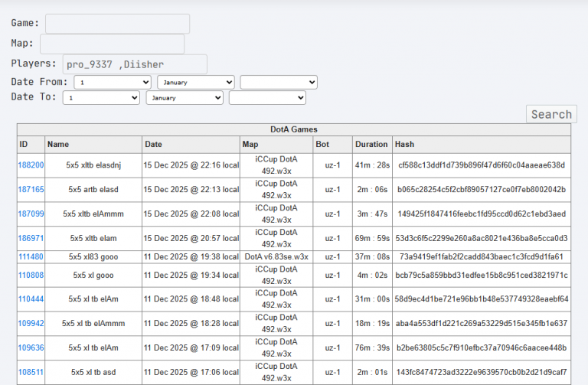Open the Date From year dropdown
Image resolution: width=588 pixels, height=385 pixels.
(x=279, y=83)
